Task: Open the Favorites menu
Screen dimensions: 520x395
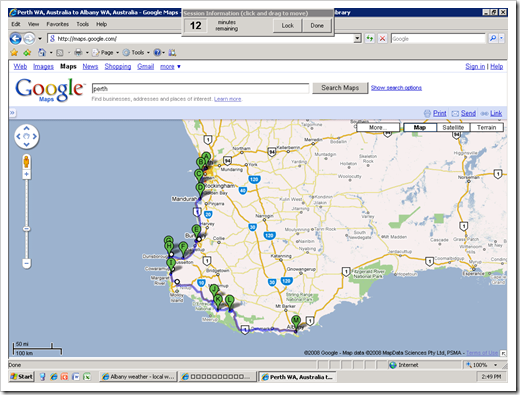Action: [57, 24]
